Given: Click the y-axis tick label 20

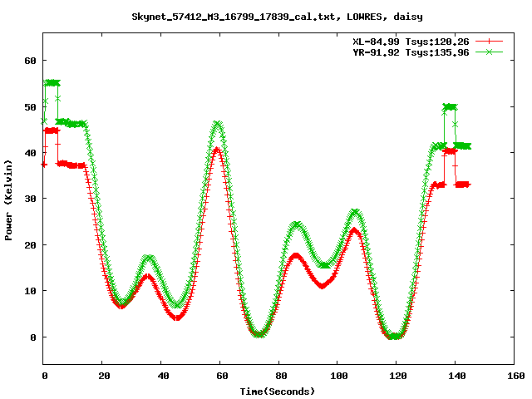Looking at the screenshot, I should (x=30, y=245).
